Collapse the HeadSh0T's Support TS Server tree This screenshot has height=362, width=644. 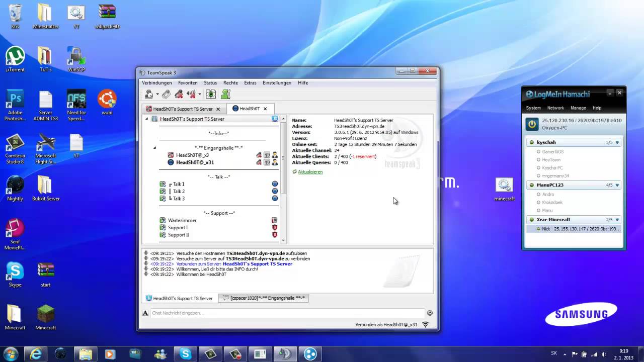click(146, 119)
